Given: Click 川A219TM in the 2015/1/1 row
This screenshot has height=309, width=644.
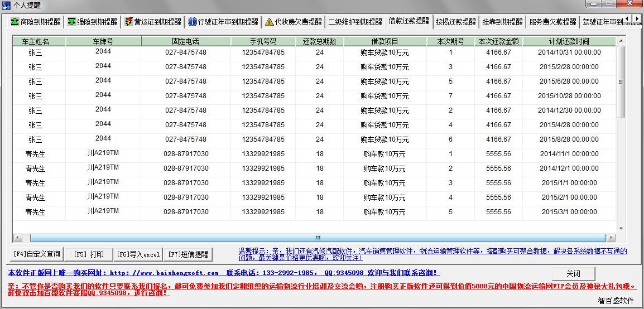Looking at the screenshot, I should [103, 182].
